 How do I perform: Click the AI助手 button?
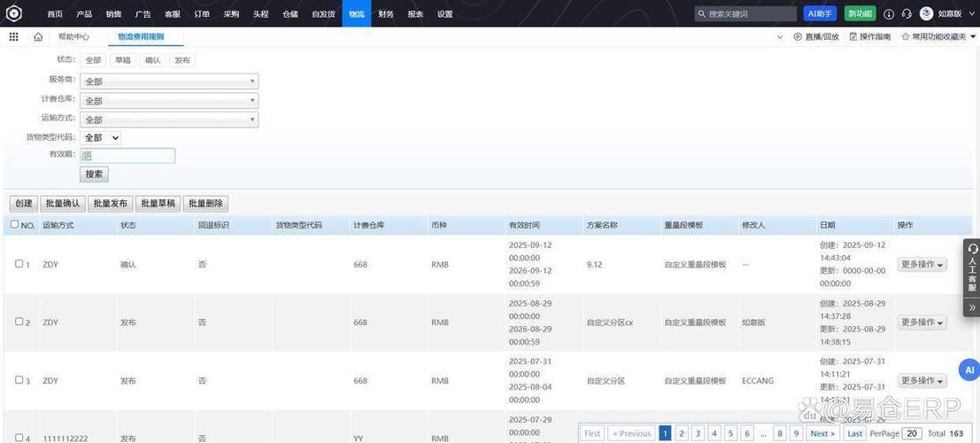pos(820,14)
